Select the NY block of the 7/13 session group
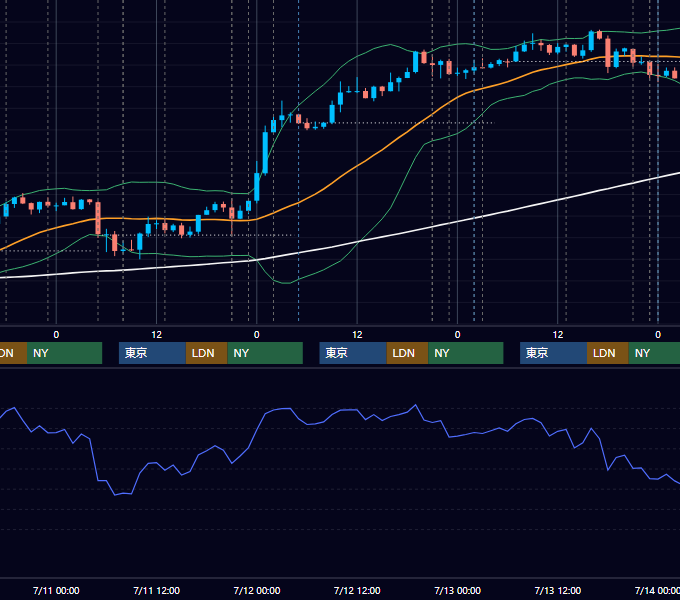The width and height of the screenshot is (680, 600). pyautogui.click(x=654, y=353)
